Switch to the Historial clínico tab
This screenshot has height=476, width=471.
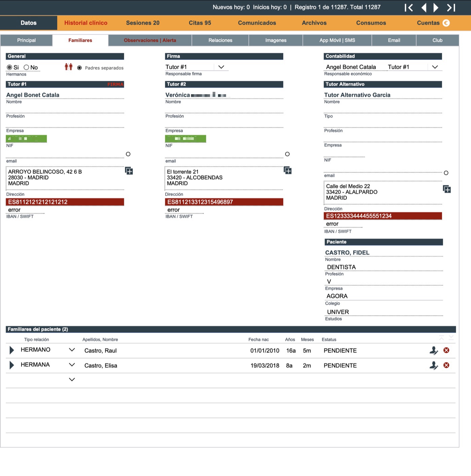click(x=86, y=23)
